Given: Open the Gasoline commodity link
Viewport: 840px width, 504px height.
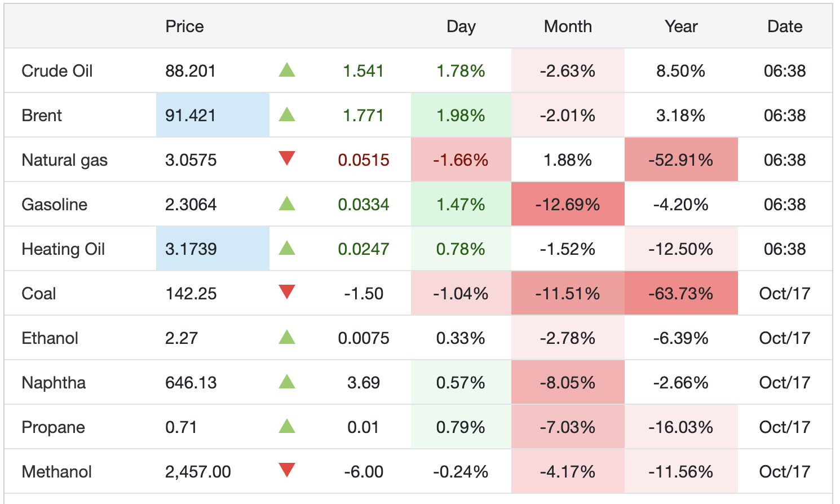Looking at the screenshot, I should [54, 205].
